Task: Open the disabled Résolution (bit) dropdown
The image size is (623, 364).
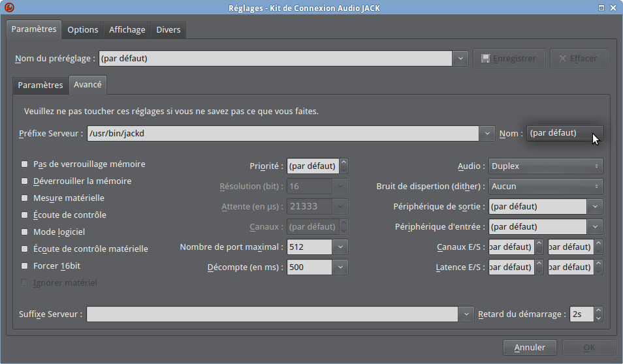Action: [340, 186]
